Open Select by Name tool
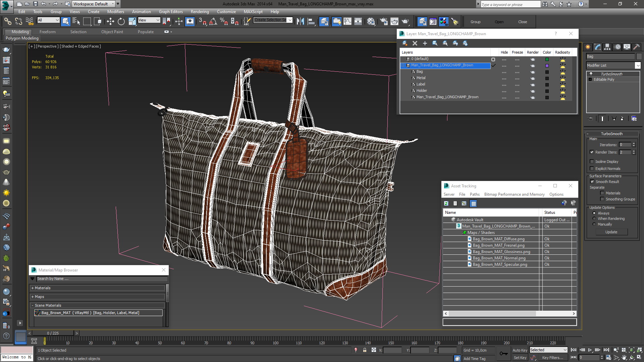 point(76,21)
